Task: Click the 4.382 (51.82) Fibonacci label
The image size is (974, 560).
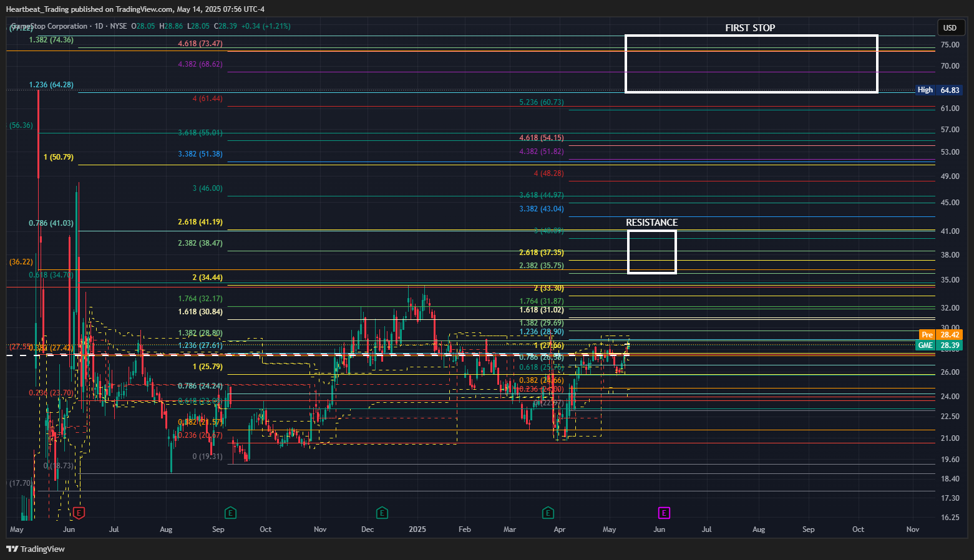Action: point(542,152)
